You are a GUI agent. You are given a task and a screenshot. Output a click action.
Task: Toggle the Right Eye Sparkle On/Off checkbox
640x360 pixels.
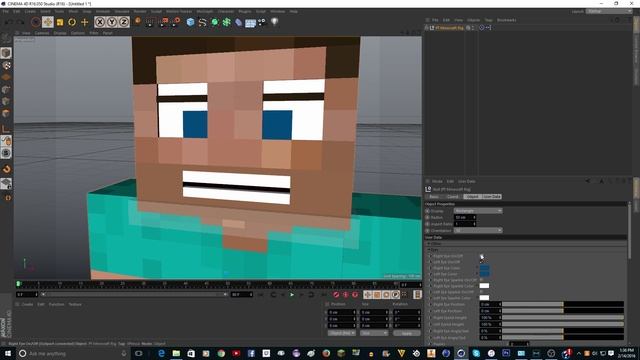[x=482, y=280]
